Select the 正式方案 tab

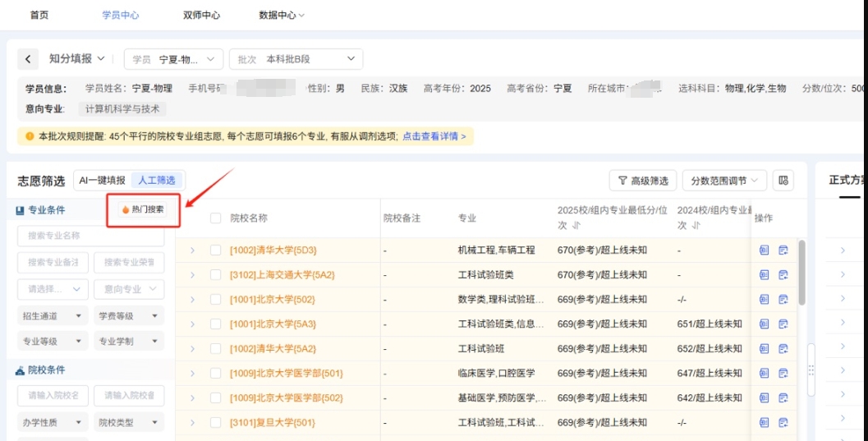click(x=847, y=181)
